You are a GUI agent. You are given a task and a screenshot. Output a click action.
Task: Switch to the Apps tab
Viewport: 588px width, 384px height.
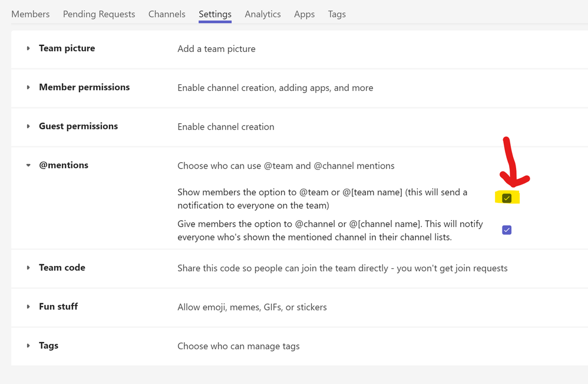[x=305, y=14]
